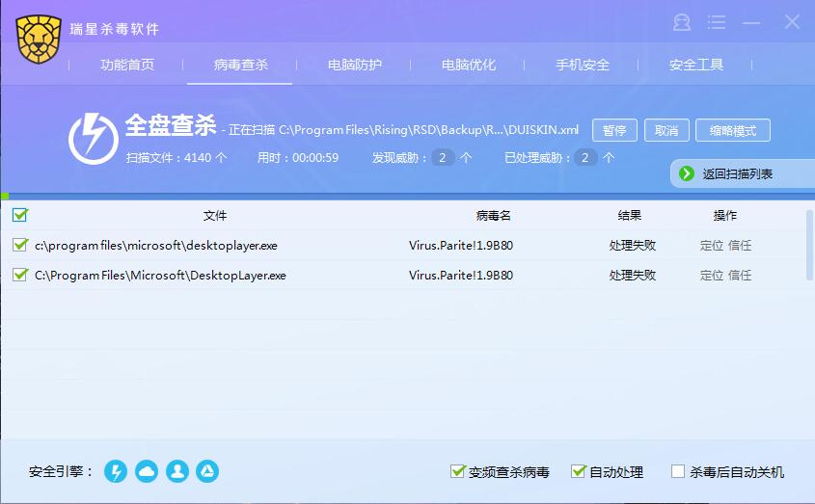
Task: Switch to 缩略模式 compact mode
Action: 733,130
